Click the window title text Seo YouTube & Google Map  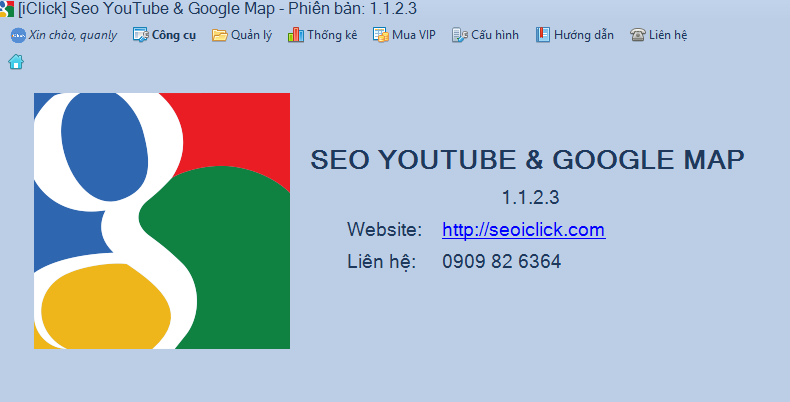coord(173,9)
